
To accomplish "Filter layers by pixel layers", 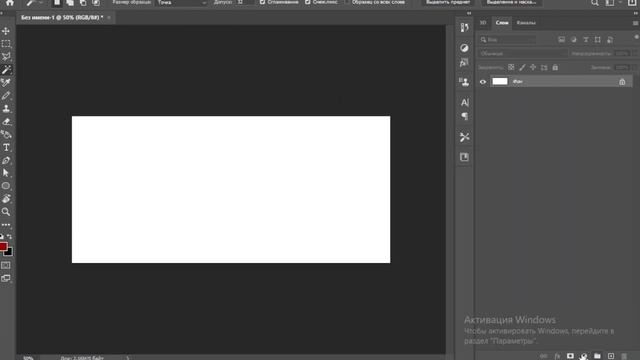I will click(562, 40).
